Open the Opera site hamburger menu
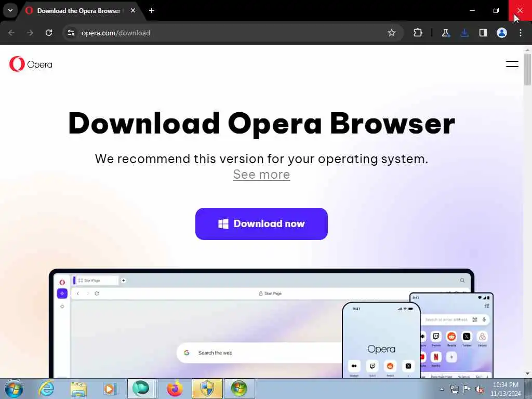This screenshot has height=399, width=532. [x=512, y=64]
